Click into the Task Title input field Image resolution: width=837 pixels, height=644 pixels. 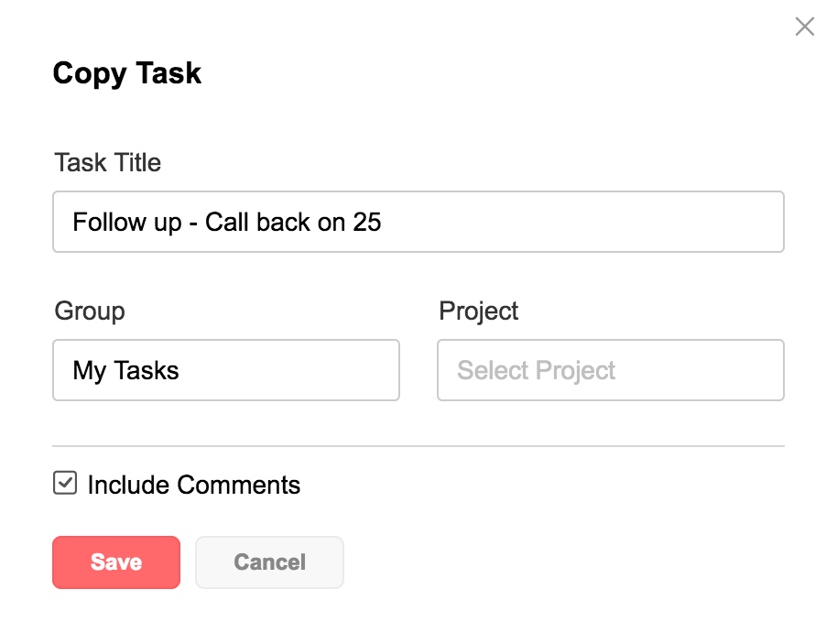point(549,222)
